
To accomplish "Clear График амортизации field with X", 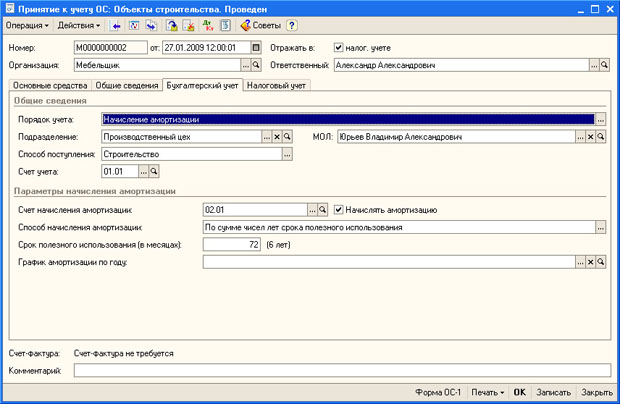I will click(590, 262).
